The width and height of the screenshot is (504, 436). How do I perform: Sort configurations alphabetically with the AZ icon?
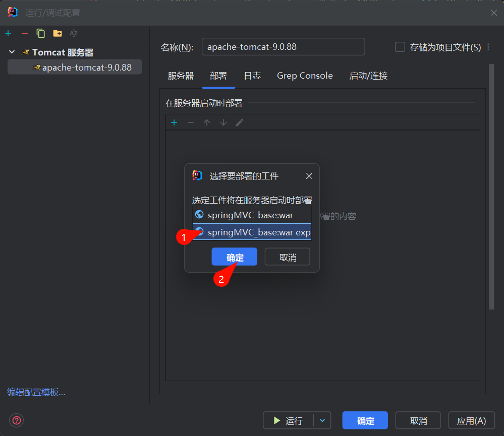click(74, 33)
